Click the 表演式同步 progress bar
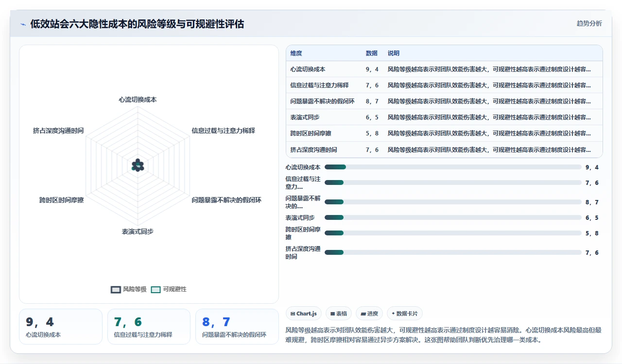 (x=453, y=217)
